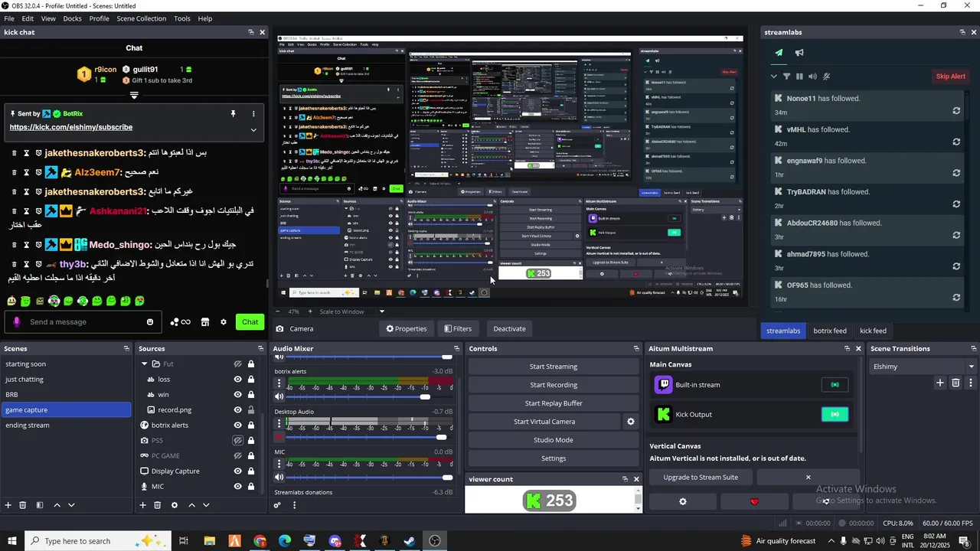980x551 pixels.
Task: Click the red heart donate button
Action: 754,502
